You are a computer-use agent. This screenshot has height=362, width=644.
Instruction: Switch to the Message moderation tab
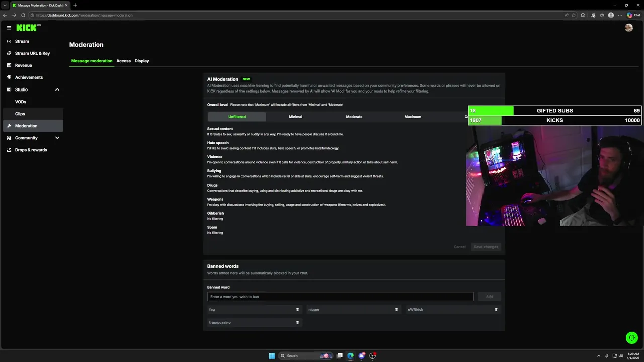pyautogui.click(x=92, y=61)
